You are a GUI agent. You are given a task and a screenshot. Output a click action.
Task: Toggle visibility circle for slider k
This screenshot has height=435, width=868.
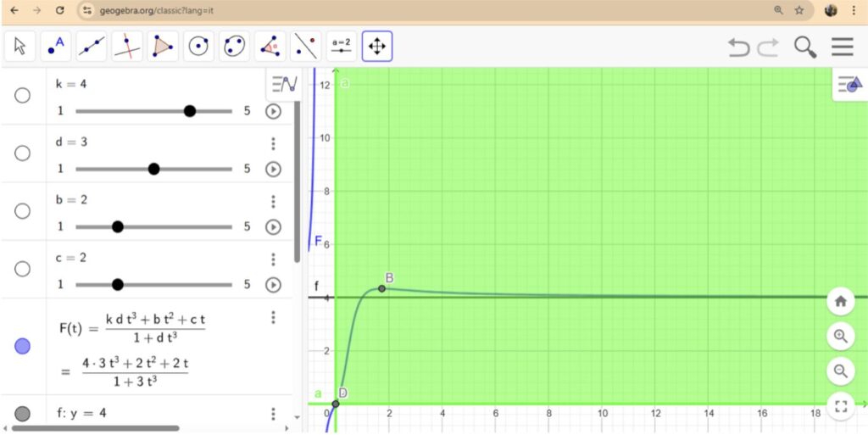(x=23, y=95)
